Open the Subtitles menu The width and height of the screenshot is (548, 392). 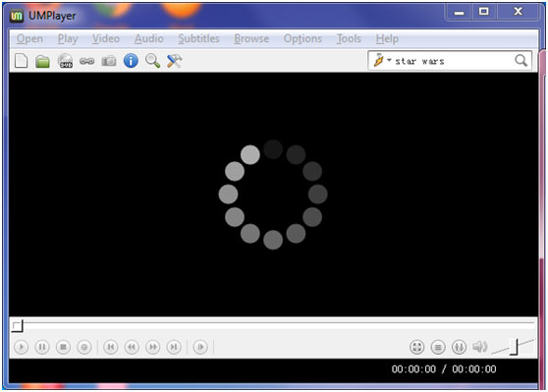click(x=198, y=39)
